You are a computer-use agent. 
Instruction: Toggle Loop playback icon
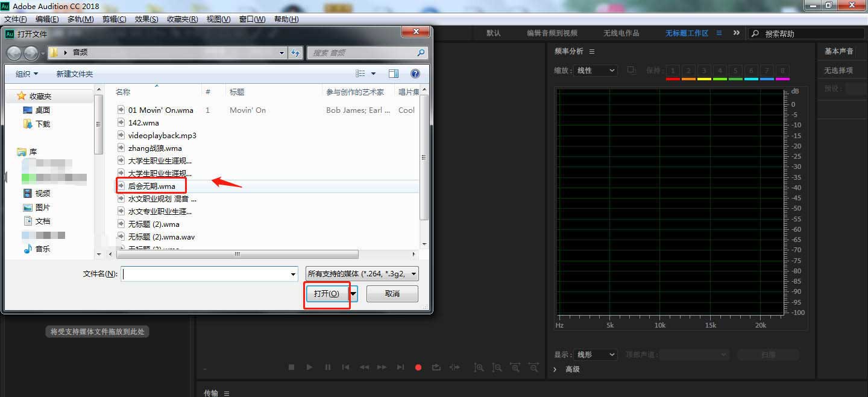(x=436, y=367)
